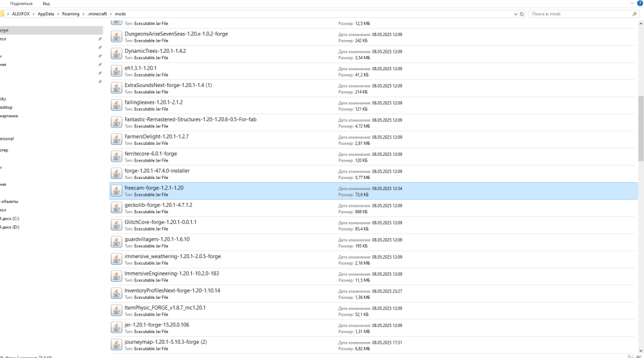The height and width of the screenshot is (358, 644).
Task: Select the file name eh1.3.1-1.20.1
Action: click(140, 68)
